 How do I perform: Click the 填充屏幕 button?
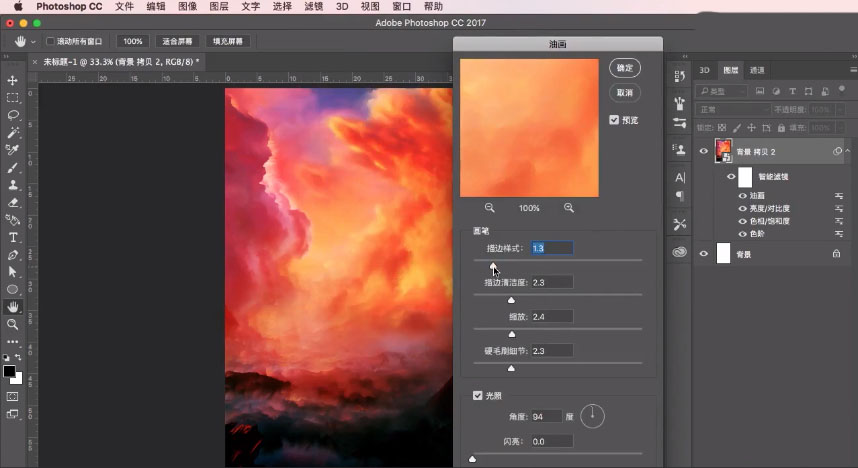(228, 41)
